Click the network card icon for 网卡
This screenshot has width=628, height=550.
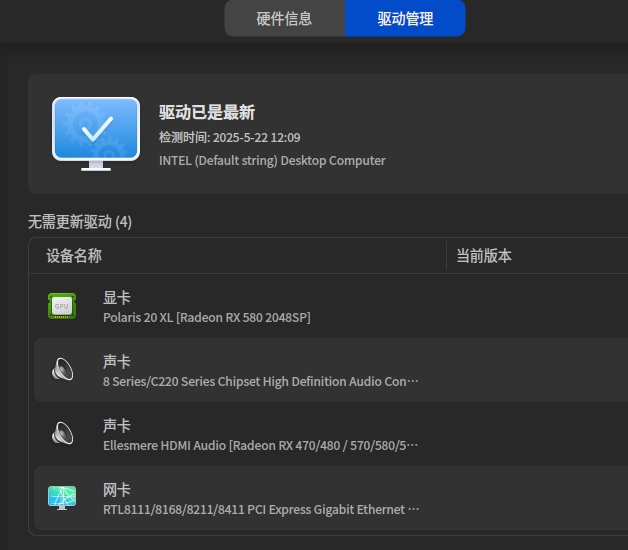62,498
